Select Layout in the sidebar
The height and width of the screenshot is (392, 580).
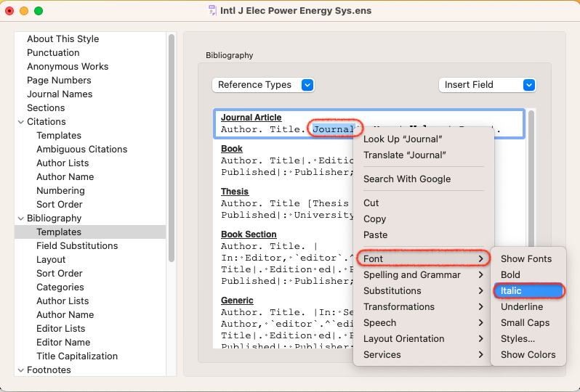(x=51, y=260)
